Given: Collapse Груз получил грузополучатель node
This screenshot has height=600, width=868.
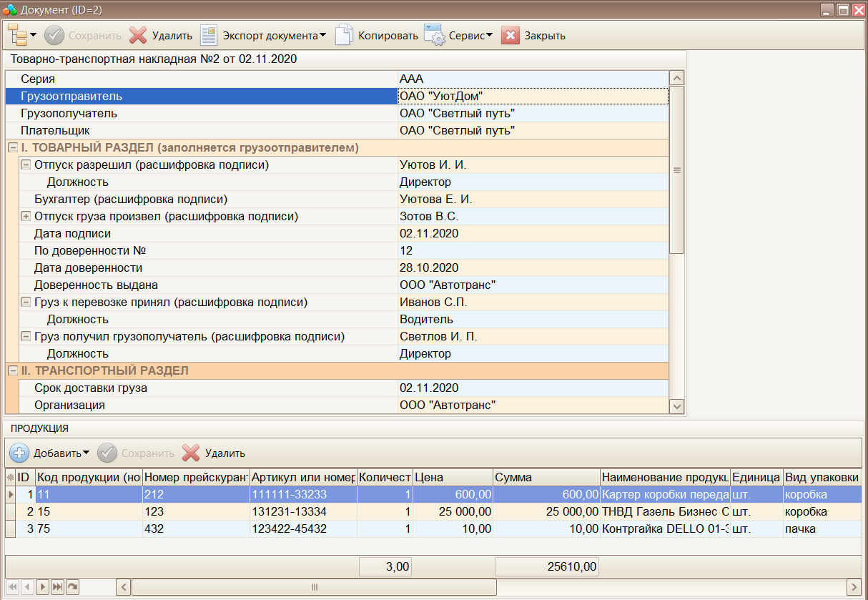Looking at the screenshot, I should pos(26,337).
